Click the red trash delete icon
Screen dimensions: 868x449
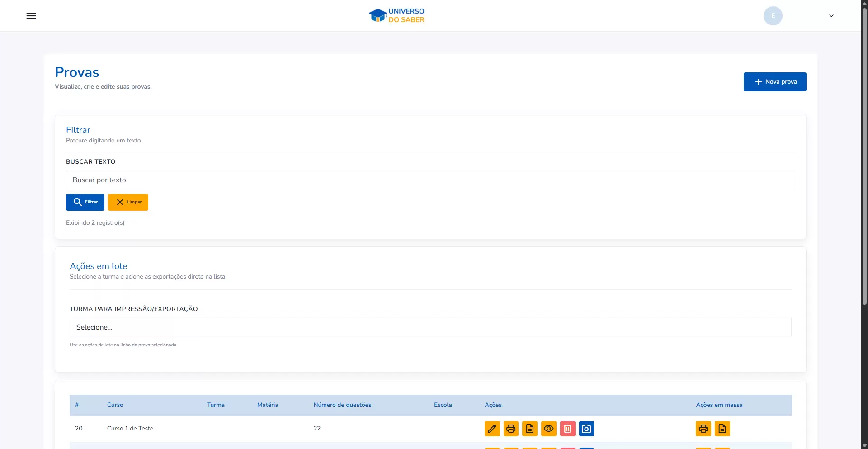coord(567,429)
